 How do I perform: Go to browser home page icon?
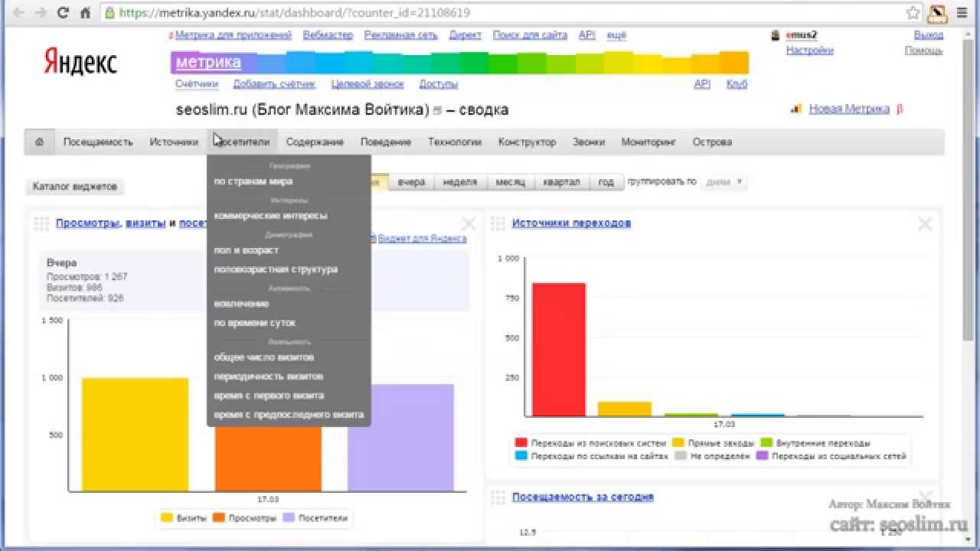[x=85, y=13]
